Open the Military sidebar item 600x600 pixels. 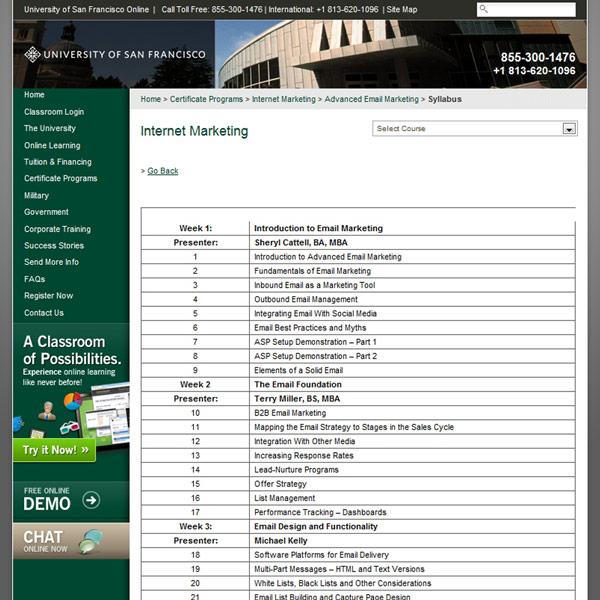click(x=36, y=196)
